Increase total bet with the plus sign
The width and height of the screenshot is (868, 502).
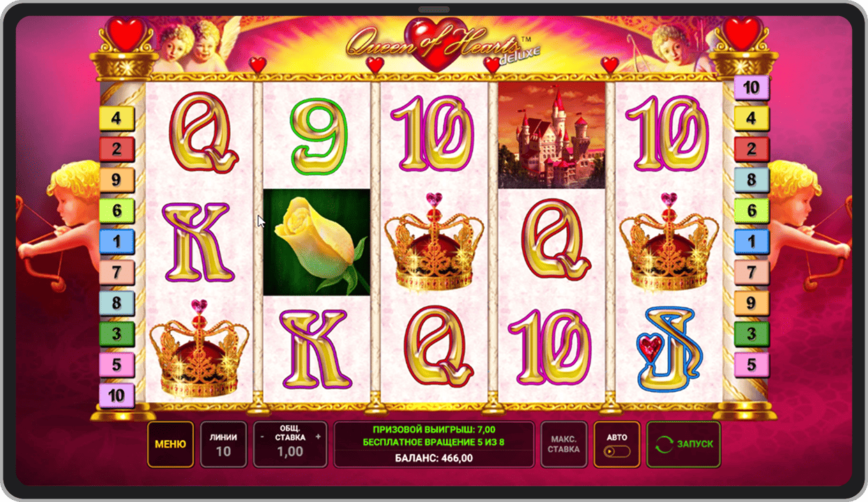pos(318,436)
